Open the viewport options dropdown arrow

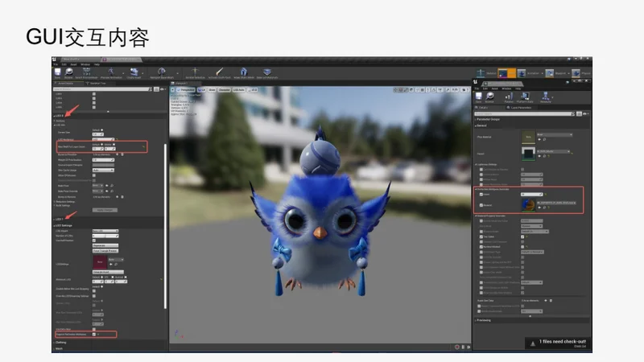click(x=173, y=89)
